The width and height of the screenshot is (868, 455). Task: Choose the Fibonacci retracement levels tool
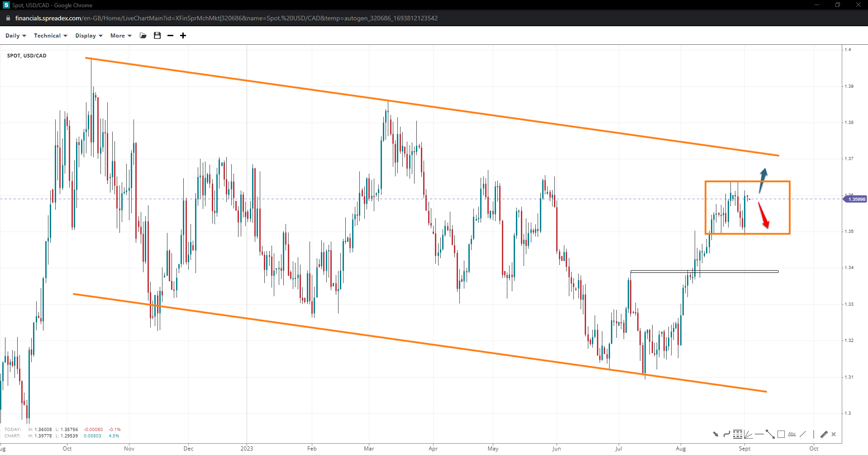pyautogui.click(x=737, y=434)
